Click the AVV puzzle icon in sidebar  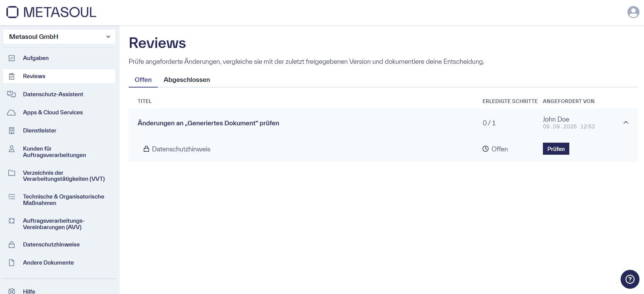coord(12,221)
